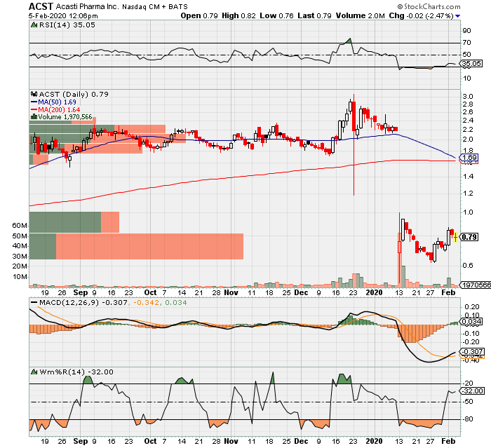The width and height of the screenshot is (491, 448).
Task: Click the 0.034 MACD histogram axis tag
Action: click(471, 322)
